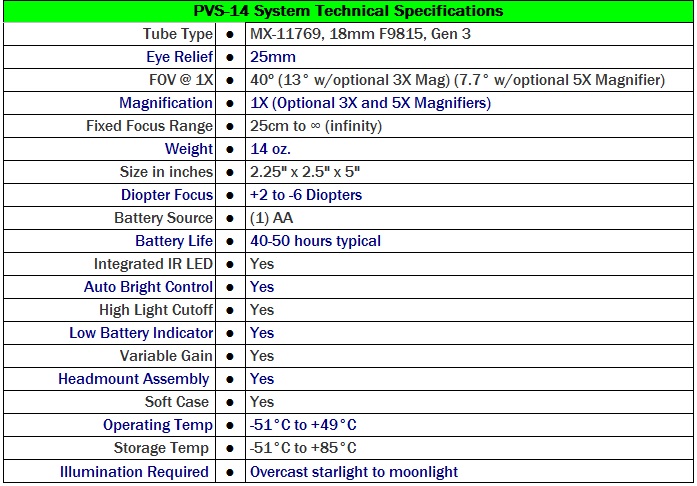Select the 'Eye Relief' label
The width and height of the screenshot is (697, 486).
tap(180, 57)
